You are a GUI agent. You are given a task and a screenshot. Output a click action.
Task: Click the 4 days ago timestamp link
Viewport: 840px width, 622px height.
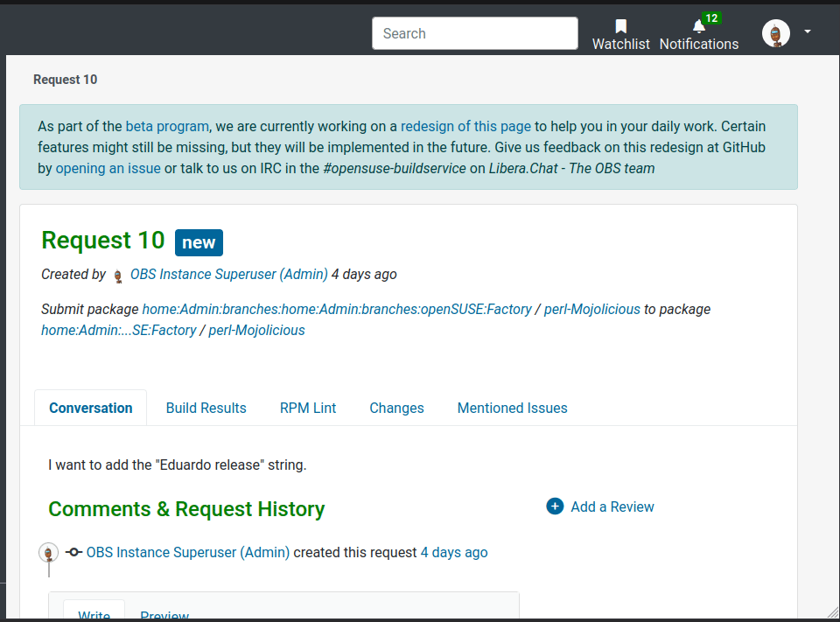(453, 552)
